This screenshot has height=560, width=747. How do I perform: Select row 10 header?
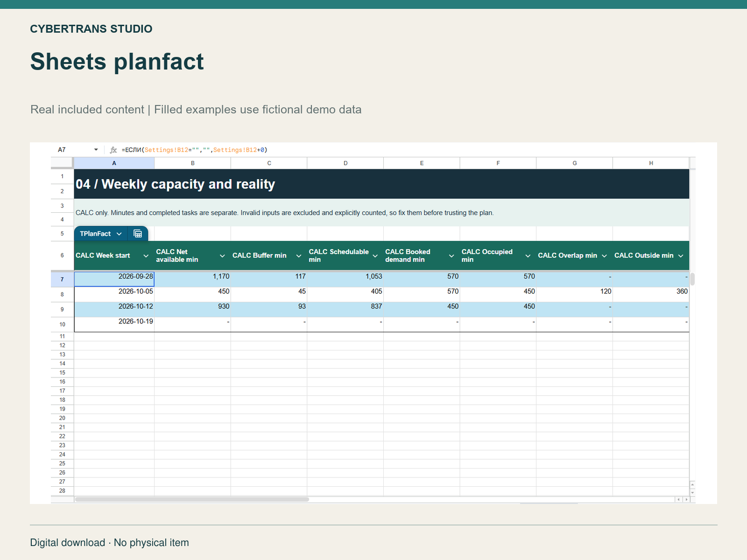pyautogui.click(x=62, y=324)
